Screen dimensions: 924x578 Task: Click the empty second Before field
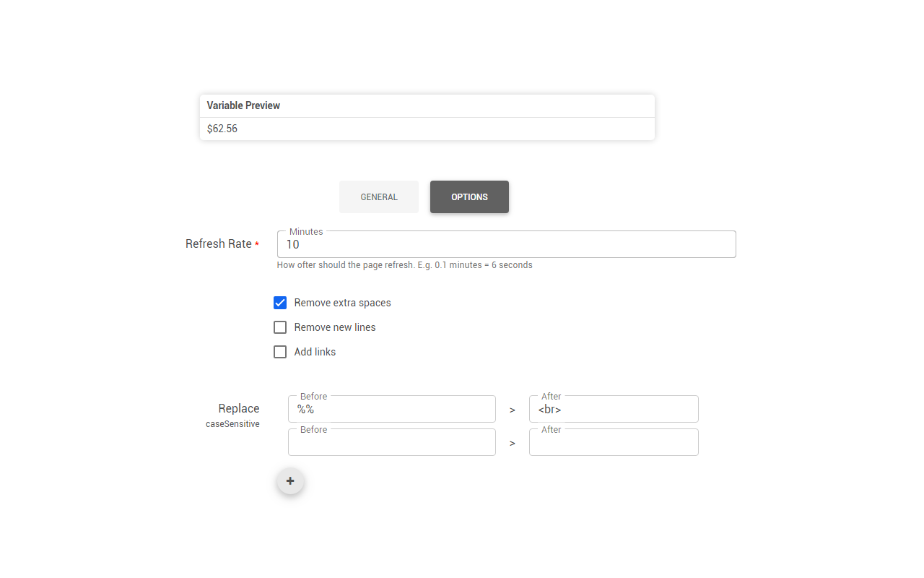[x=392, y=442]
